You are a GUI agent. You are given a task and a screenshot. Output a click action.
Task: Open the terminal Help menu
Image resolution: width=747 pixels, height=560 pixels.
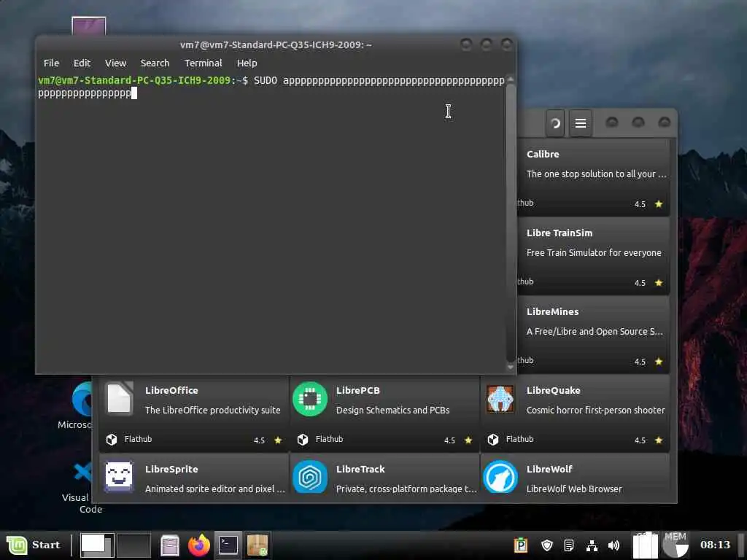tap(247, 63)
